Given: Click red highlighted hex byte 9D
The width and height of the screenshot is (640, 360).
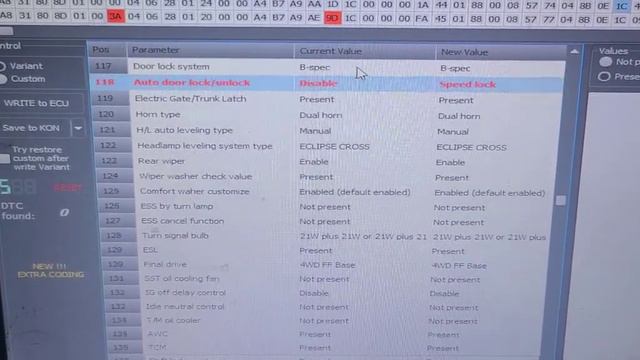Looking at the screenshot, I should click(332, 18).
